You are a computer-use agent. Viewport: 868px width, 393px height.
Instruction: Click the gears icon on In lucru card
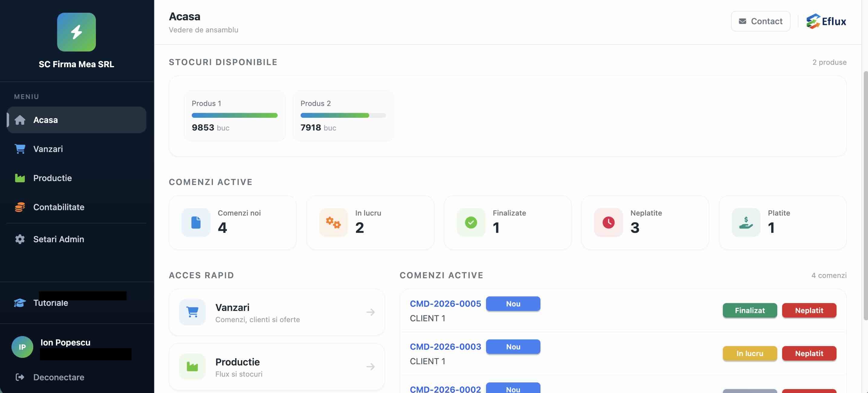click(333, 222)
